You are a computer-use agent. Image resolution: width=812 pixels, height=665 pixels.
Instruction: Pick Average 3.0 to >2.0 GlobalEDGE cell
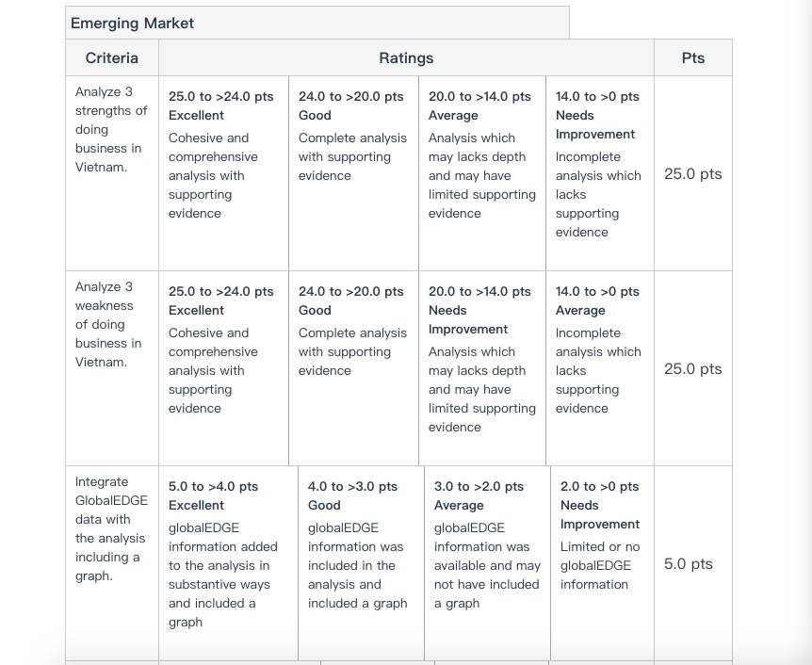pyautogui.click(x=487, y=563)
